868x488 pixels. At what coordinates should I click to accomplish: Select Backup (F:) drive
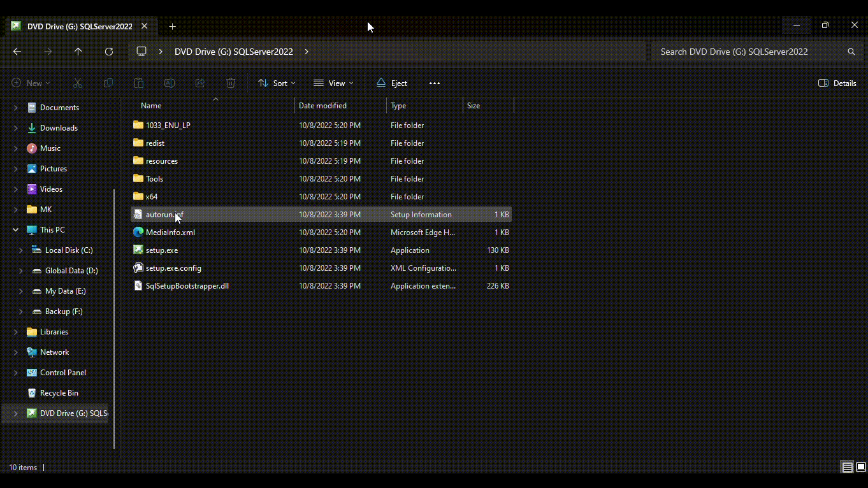[57, 312]
